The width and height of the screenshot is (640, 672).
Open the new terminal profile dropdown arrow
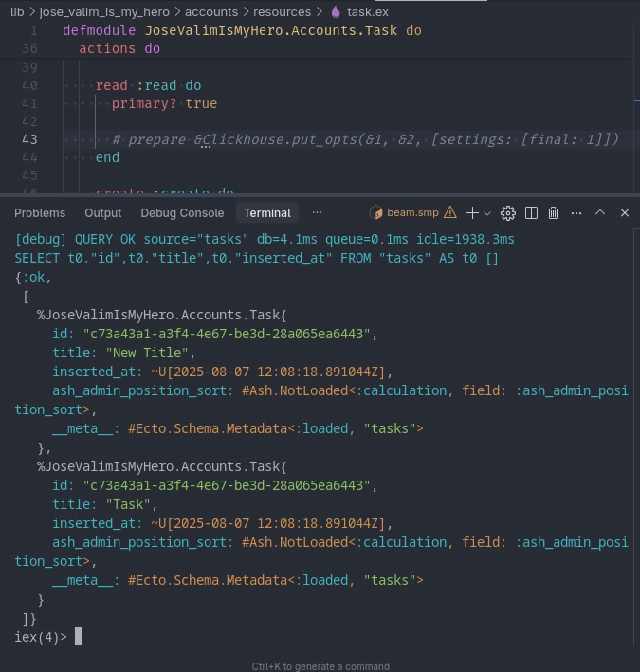487,213
